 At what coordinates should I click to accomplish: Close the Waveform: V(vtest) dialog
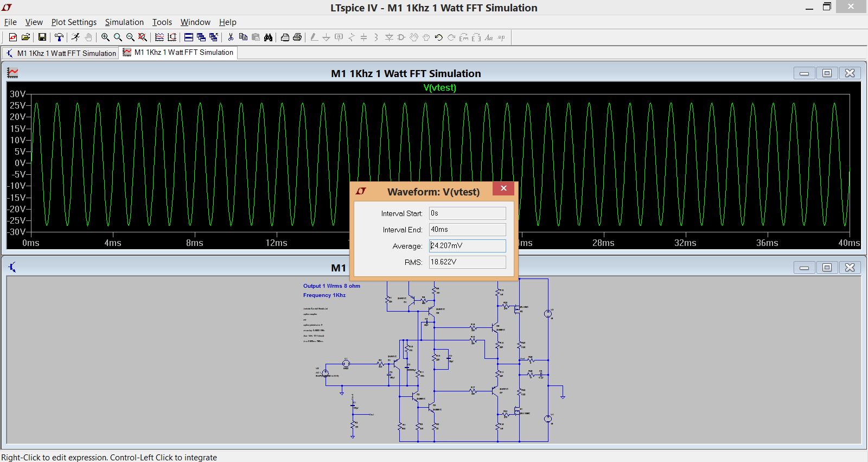point(503,188)
